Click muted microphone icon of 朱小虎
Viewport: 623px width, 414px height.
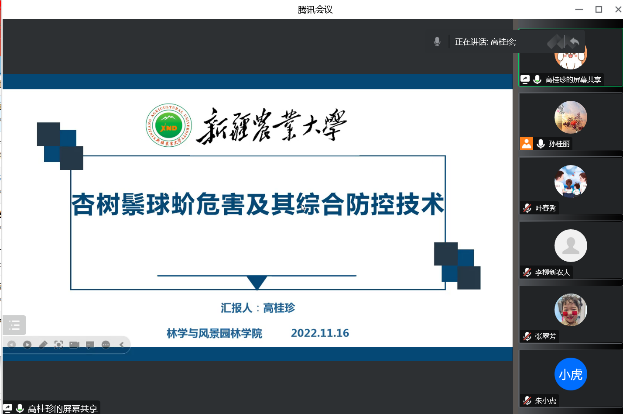526,400
